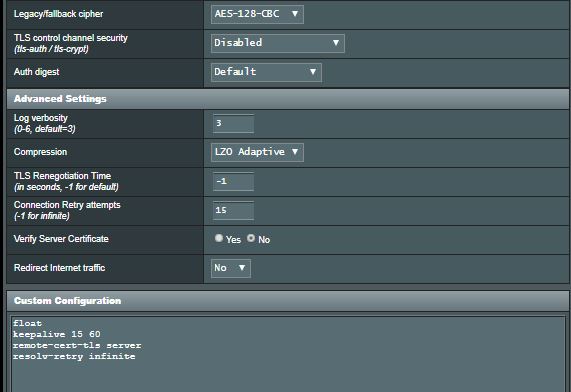Click the Redirect Internet traffic label
This screenshot has height=392, width=571.
[59, 268]
